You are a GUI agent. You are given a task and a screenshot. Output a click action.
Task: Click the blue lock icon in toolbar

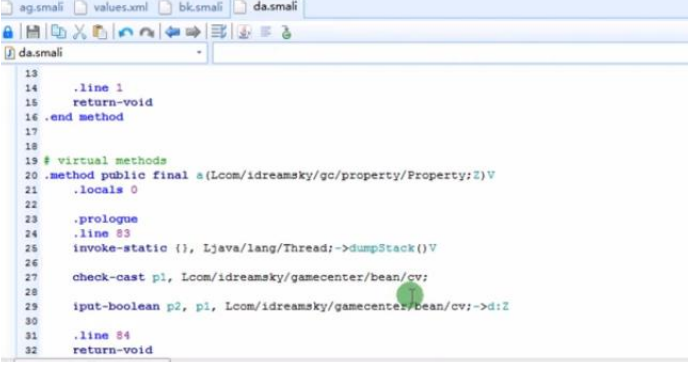point(8,32)
